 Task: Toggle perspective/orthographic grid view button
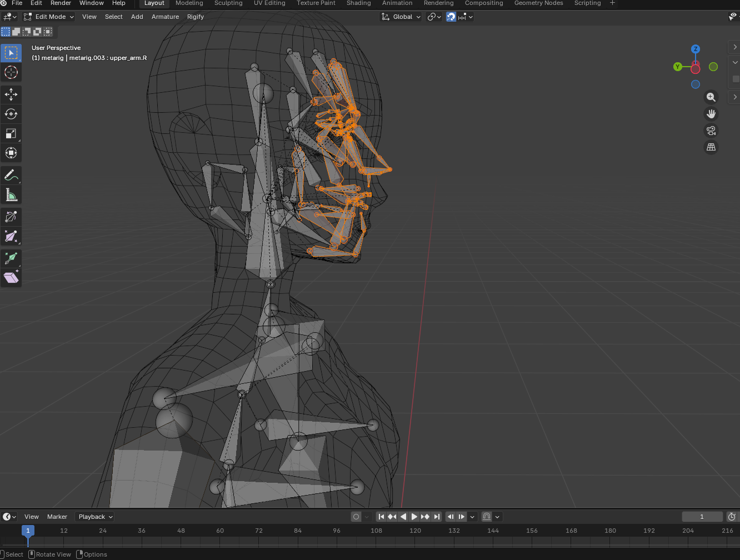pyautogui.click(x=711, y=147)
